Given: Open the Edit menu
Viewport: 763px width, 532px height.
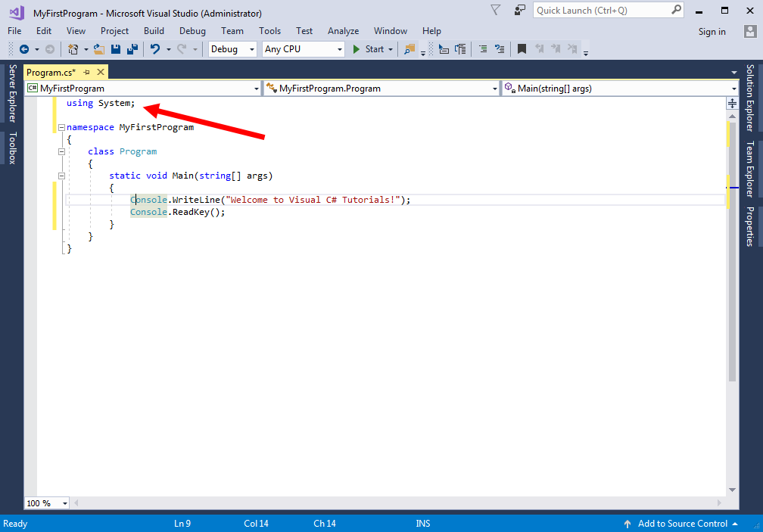Looking at the screenshot, I should coord(44,31).
